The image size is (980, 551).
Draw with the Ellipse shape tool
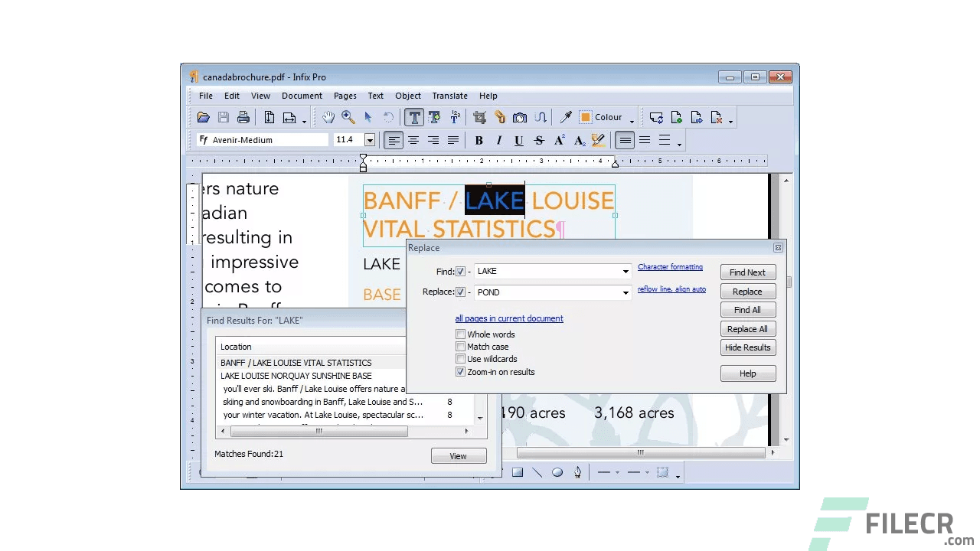point(557,472)
